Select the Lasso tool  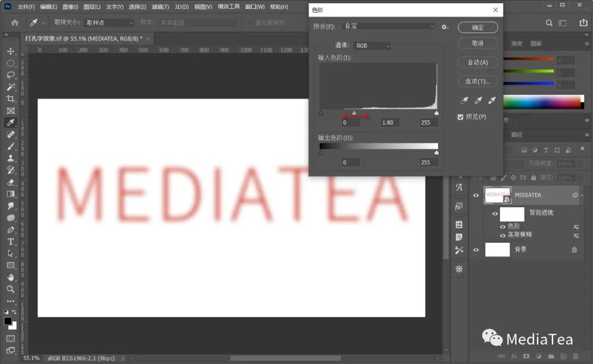(x=10, y=75)
